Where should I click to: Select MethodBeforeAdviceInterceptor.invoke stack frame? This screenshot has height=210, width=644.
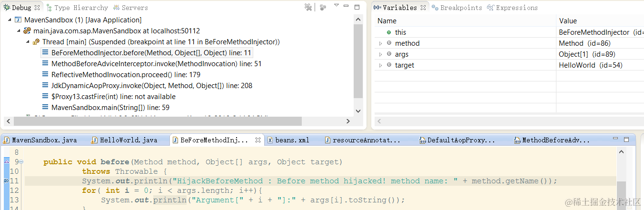pyautogui.click(x=157, y=64)
